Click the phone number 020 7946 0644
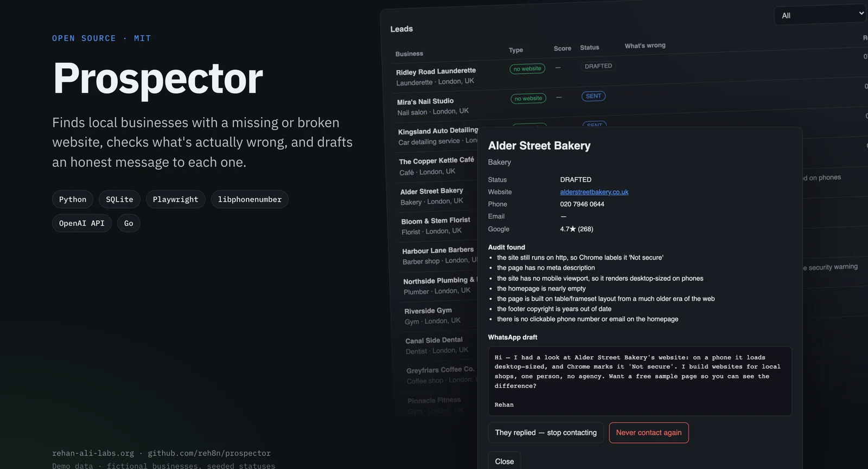 [582, 204]
